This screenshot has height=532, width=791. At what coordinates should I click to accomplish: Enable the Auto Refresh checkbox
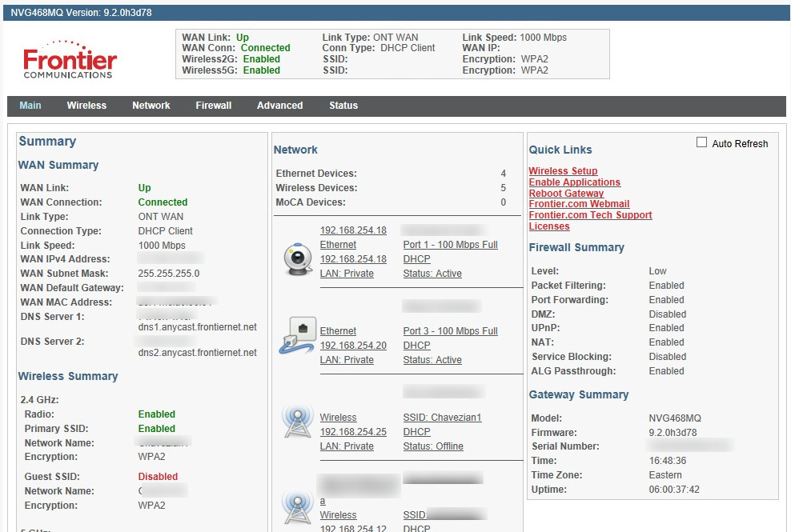pos(701,142)
